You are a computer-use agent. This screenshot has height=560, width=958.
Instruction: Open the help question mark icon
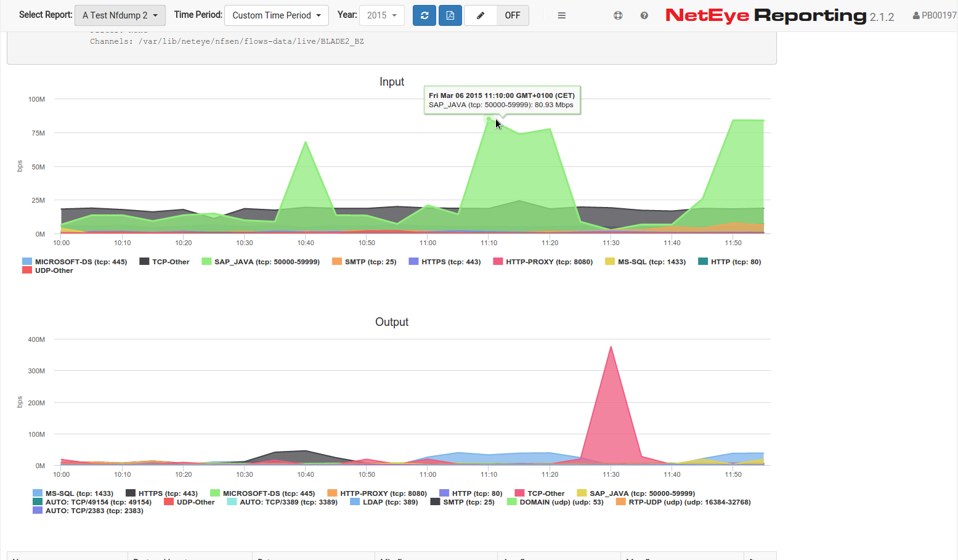click(x=644, y=15)
